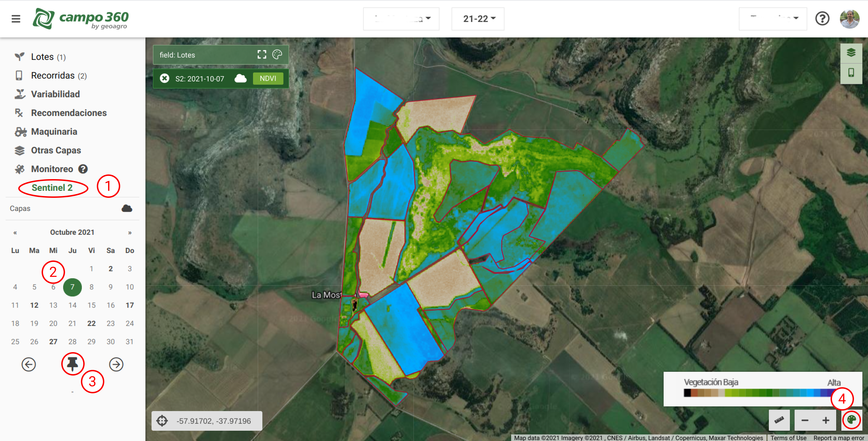This screenshot has width=868, height=441.
Task: Open the Lotes layer palette icon
Action: [277, 54]
